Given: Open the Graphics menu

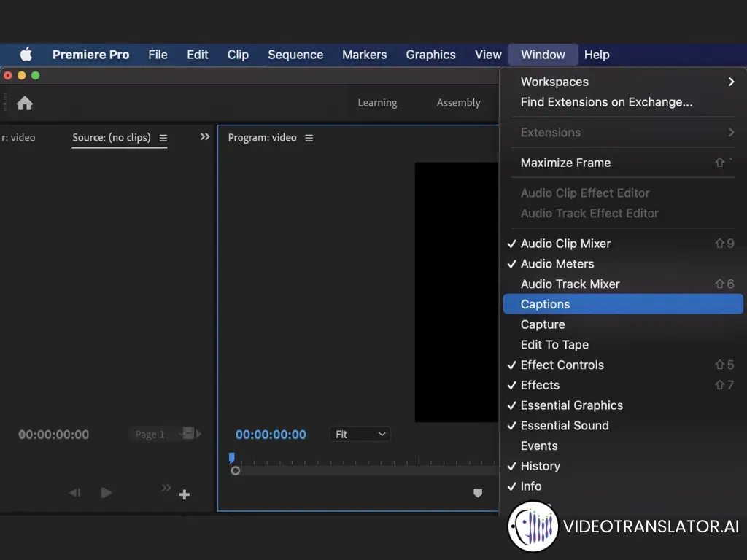Looking at the screenshot, I should point(430,55).
